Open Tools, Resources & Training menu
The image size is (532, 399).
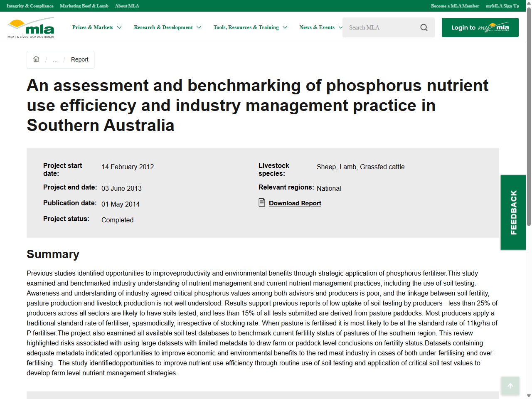point(246,27)
